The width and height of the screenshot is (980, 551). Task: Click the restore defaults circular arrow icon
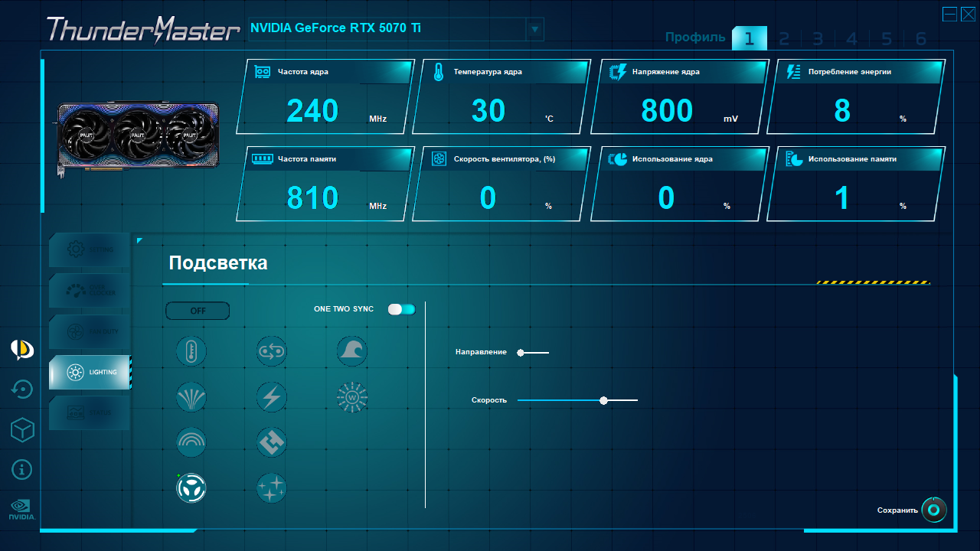(x=22, y=390)
